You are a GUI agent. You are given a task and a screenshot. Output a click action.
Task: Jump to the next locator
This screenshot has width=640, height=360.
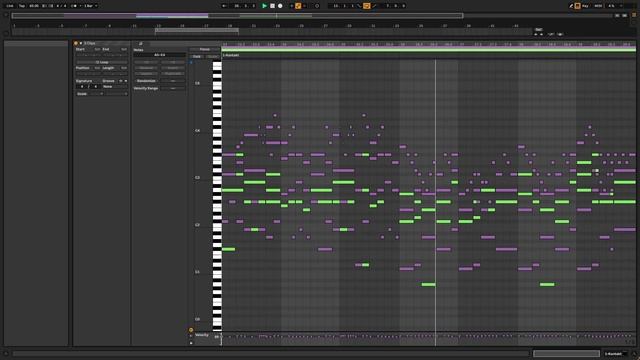[541, 34]
